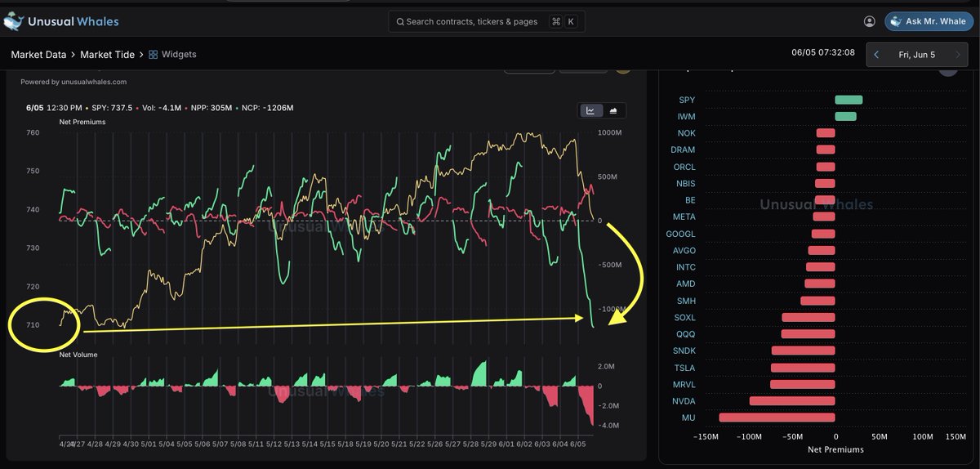Click the NBIS ticker label
The height and width of the screenshot is (469, 980).
[685, 183]
